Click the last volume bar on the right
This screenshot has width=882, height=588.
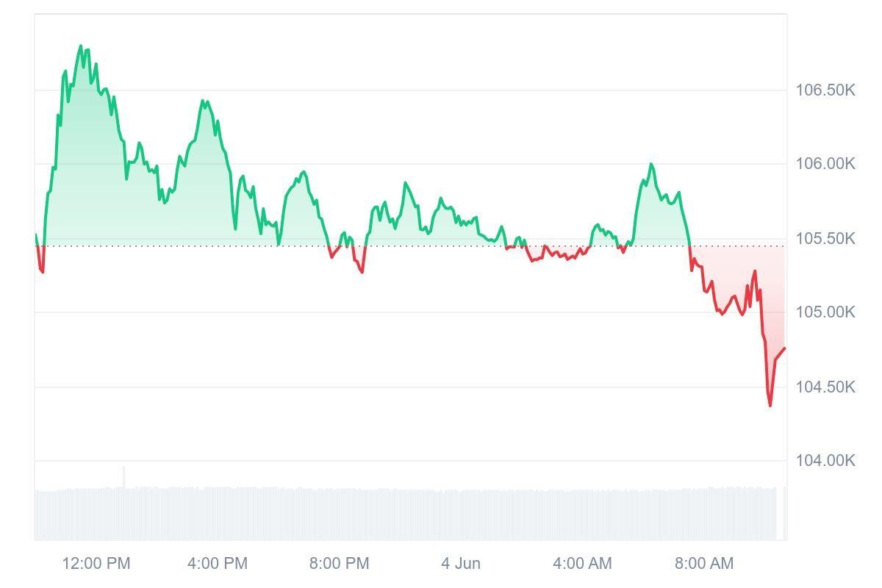(784, 513)
